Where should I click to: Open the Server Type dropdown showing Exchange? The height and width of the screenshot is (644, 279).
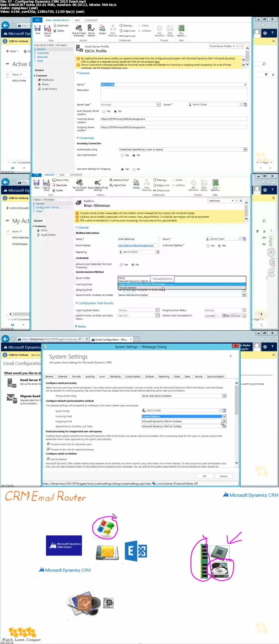point(158,105)
